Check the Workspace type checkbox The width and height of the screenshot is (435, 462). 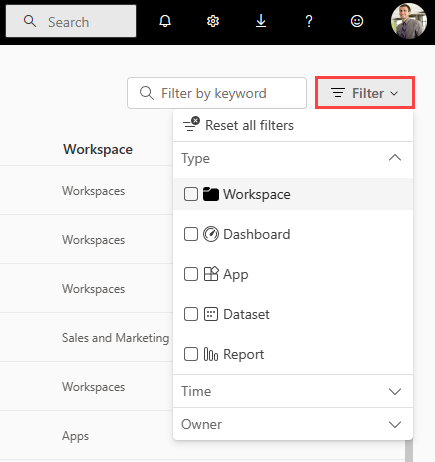191,194
